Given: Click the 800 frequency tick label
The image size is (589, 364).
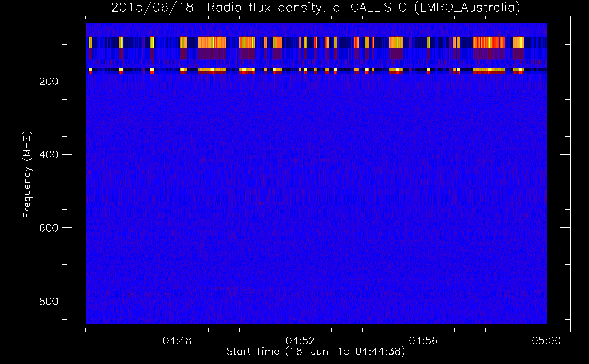Looking at the screenshot, I should pyautogui.click(x=49, y=301).
